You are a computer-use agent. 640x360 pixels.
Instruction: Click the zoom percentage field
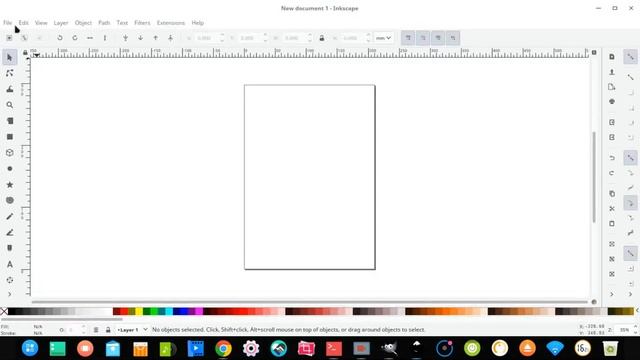[x=624, y=330]
